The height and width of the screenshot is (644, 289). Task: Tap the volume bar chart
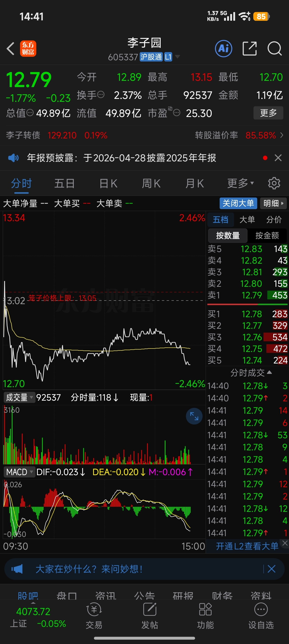point(104,434)
